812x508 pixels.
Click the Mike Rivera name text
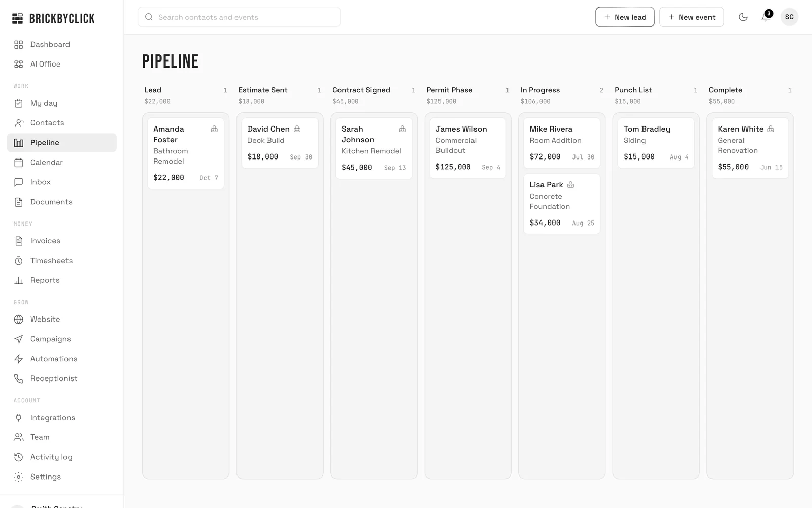pyautogui.click(x=551, y=129)
